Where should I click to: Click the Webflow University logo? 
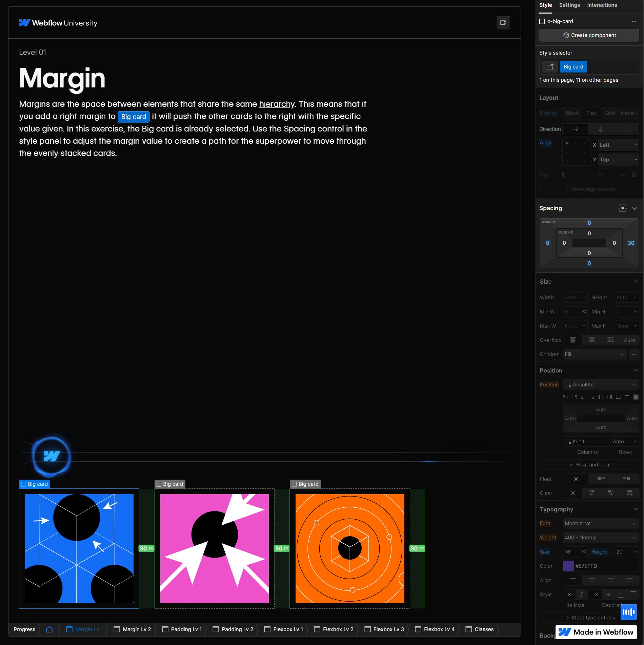point(58,23)
